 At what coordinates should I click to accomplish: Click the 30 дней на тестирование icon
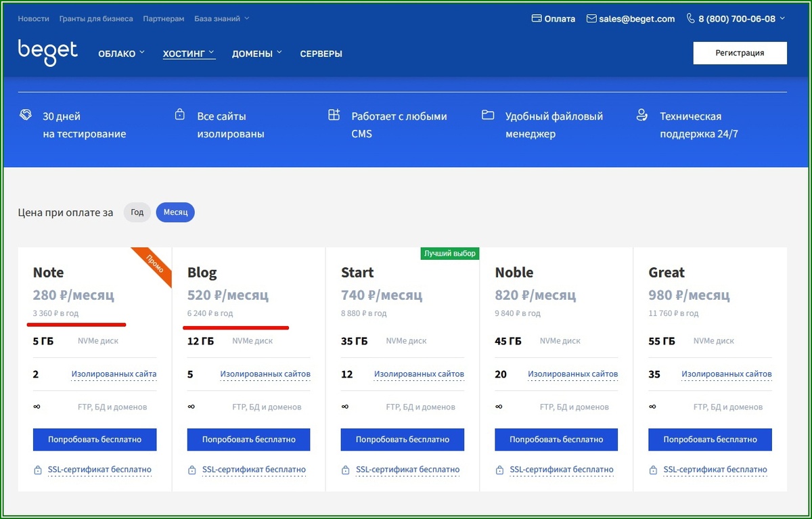pos(26,115)
